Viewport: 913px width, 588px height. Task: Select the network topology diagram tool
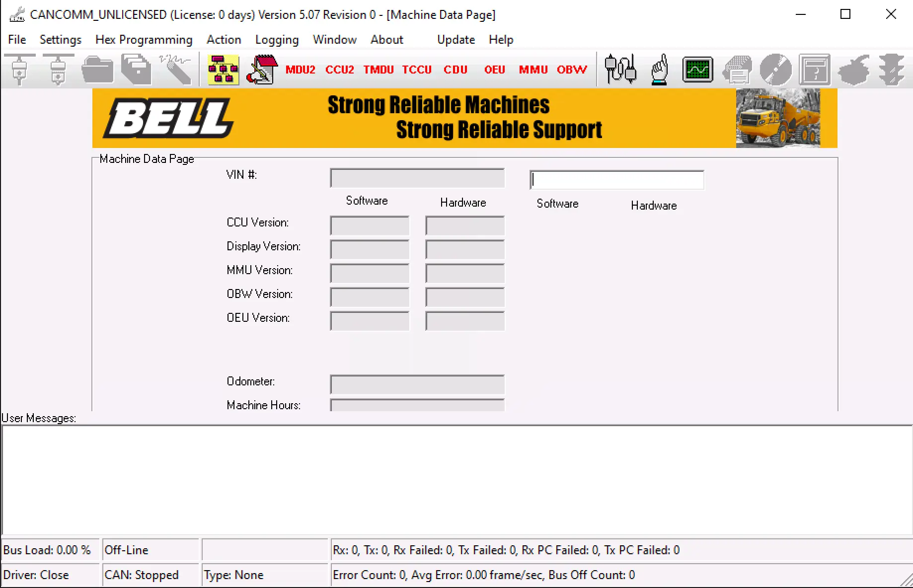(223, 70)
